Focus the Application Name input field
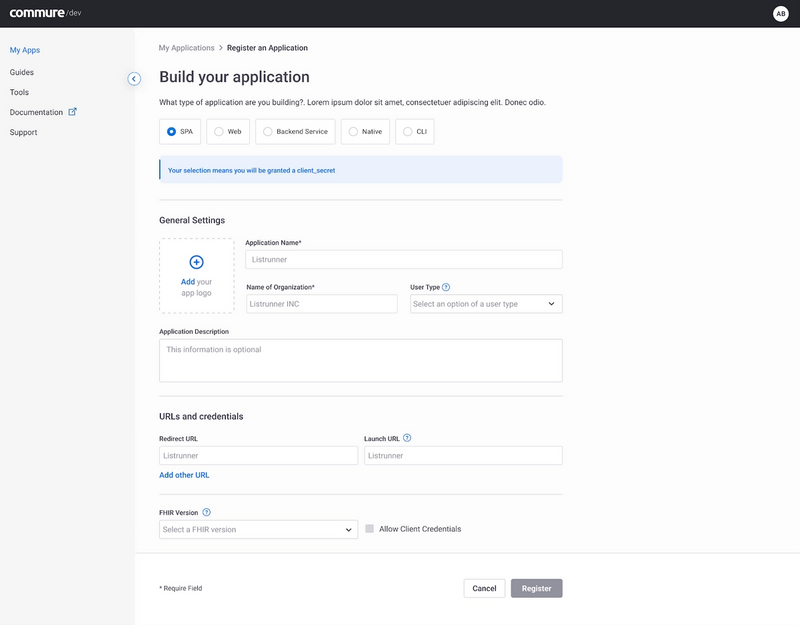This screenshot has width=800, height=625. [404, 260]
